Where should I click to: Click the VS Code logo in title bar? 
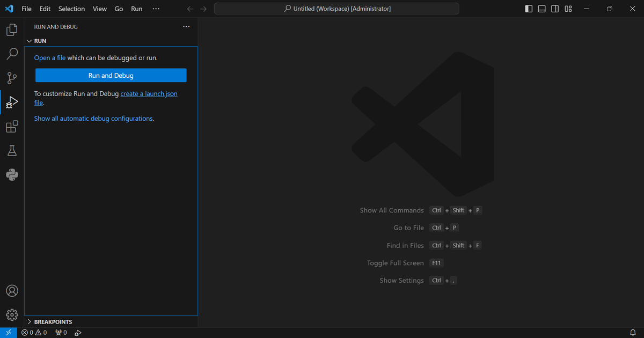coord(9,9)
